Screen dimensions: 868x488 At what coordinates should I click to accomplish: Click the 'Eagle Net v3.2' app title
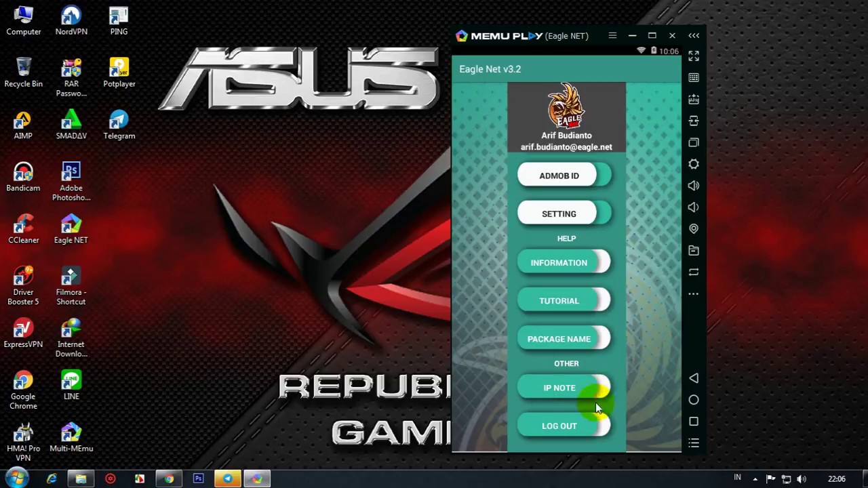pyautogui.click(x=490, y=69)
